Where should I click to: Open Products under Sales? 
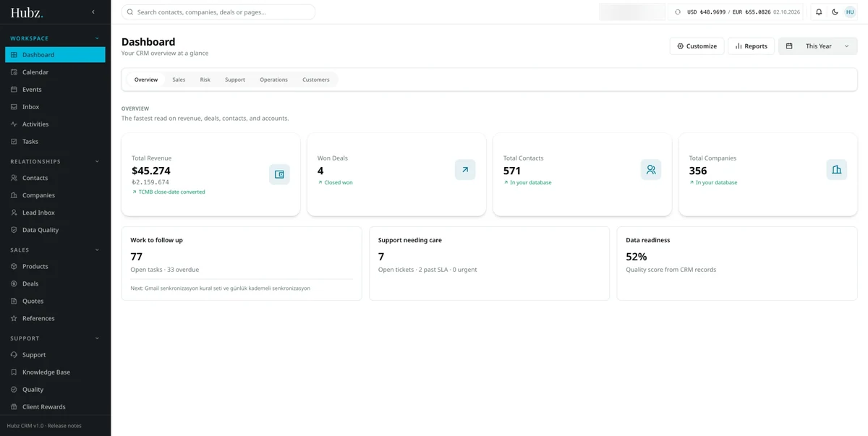(55, 266)
